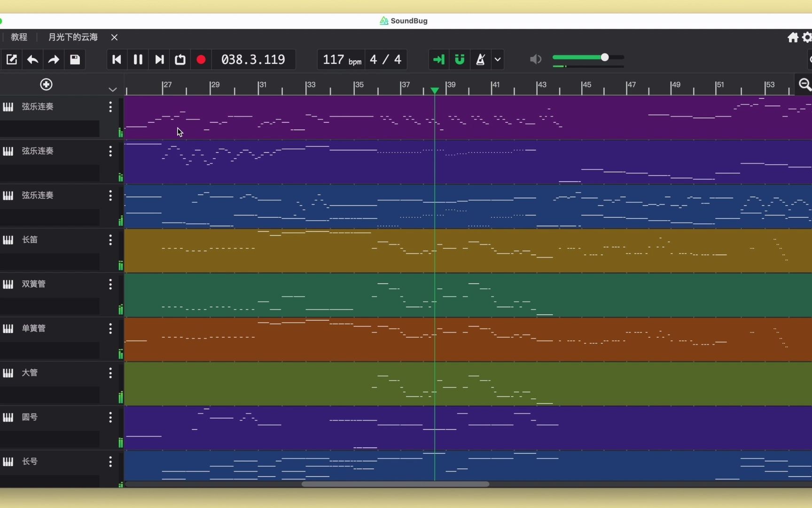Change the 4 / 4 time signature
Image resolution: width=812 pixels, height=508 pixels.
click(x=386, y=60)
